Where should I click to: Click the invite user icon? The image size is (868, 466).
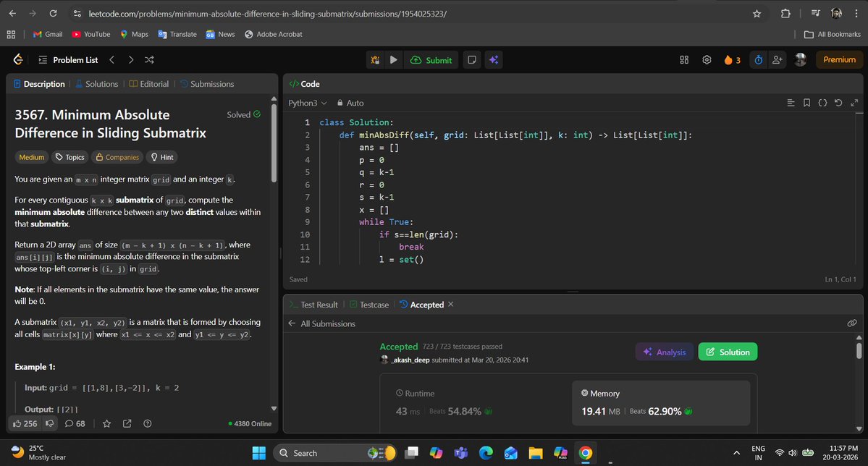click(x=778, y=60)
